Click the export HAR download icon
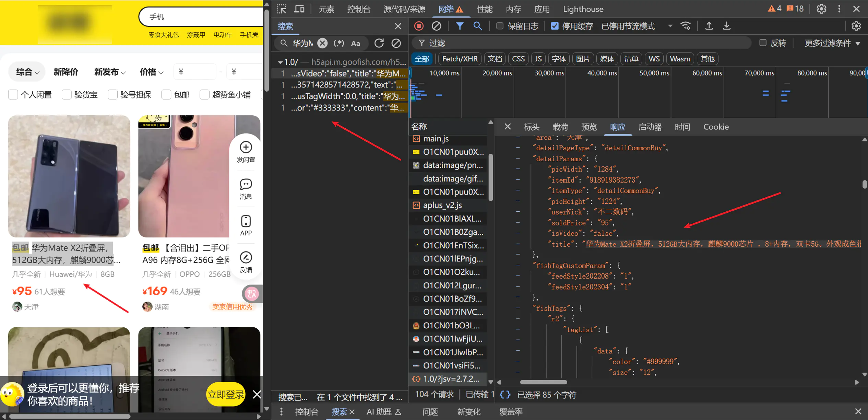This screenshot has width=868, height=420. point(726,26)
